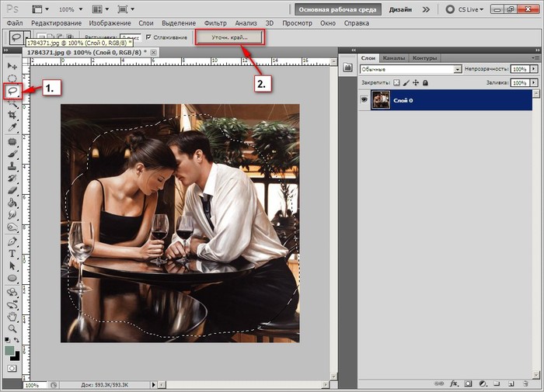
Task: Toggle lock transparent pixels
Action: pos(396,82)
